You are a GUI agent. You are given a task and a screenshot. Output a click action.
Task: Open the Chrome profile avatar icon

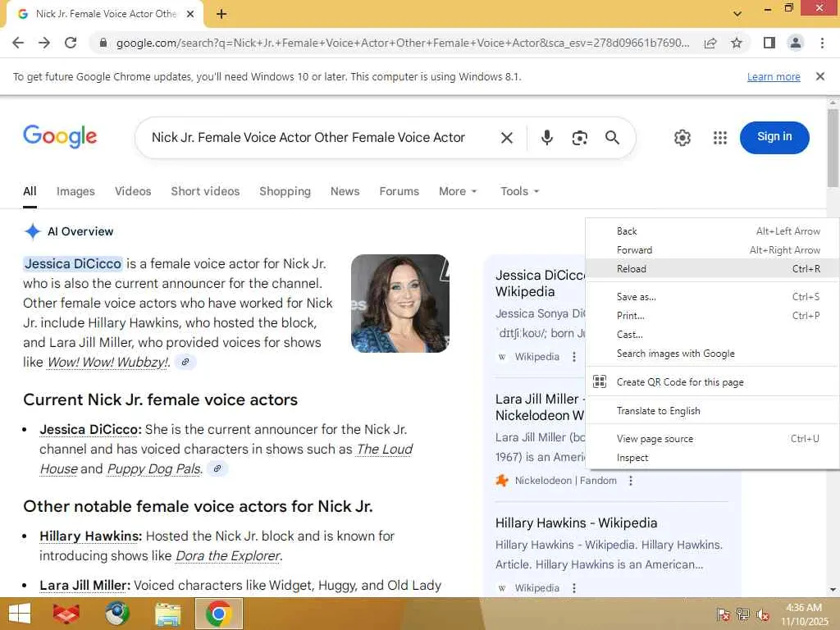[x=796, y=43]
